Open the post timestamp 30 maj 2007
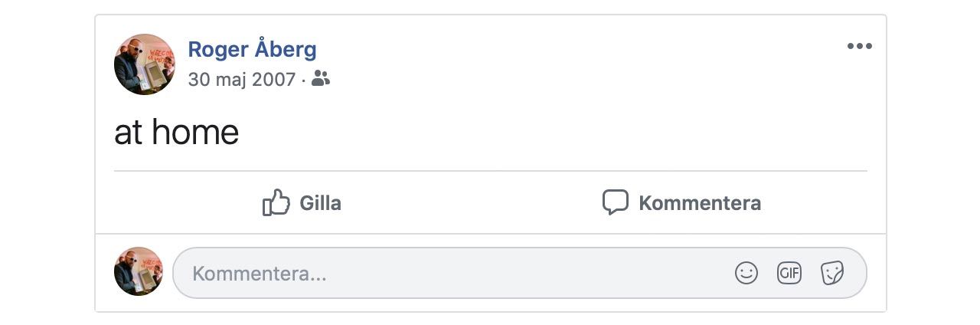This screenshot has height=325, width=980. pyautogui.click(x=241, y=79)
